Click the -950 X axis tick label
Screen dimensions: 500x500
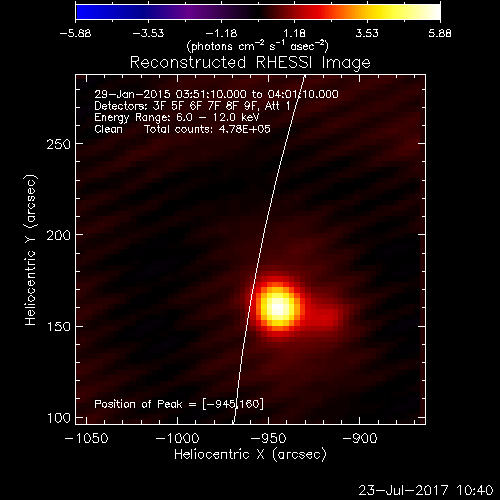coord(268,438)
